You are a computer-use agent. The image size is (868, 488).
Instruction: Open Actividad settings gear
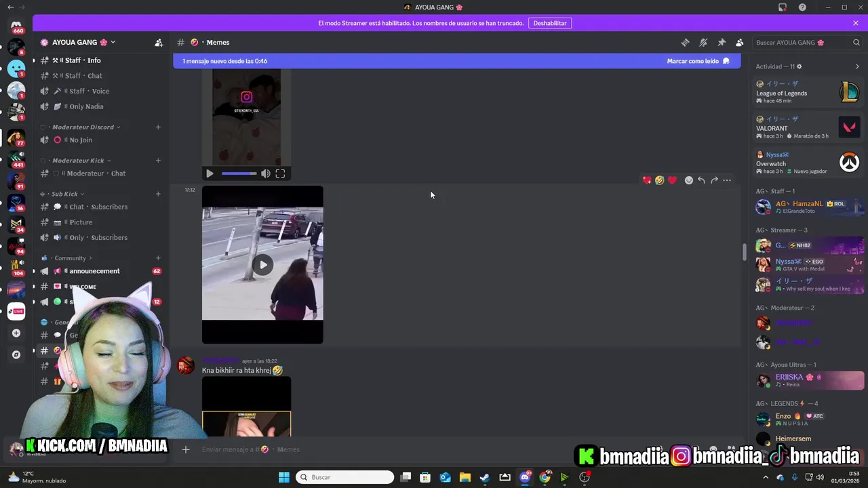tap(799, 66)
